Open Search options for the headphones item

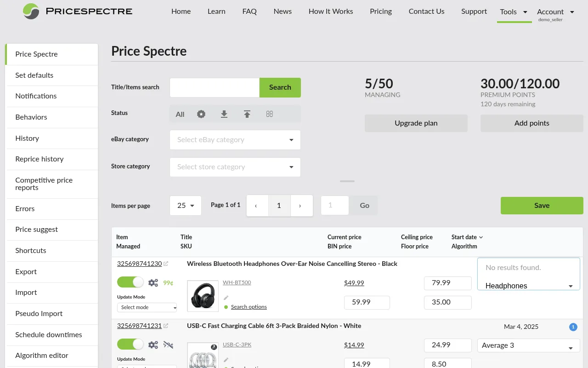coord(249,307)
